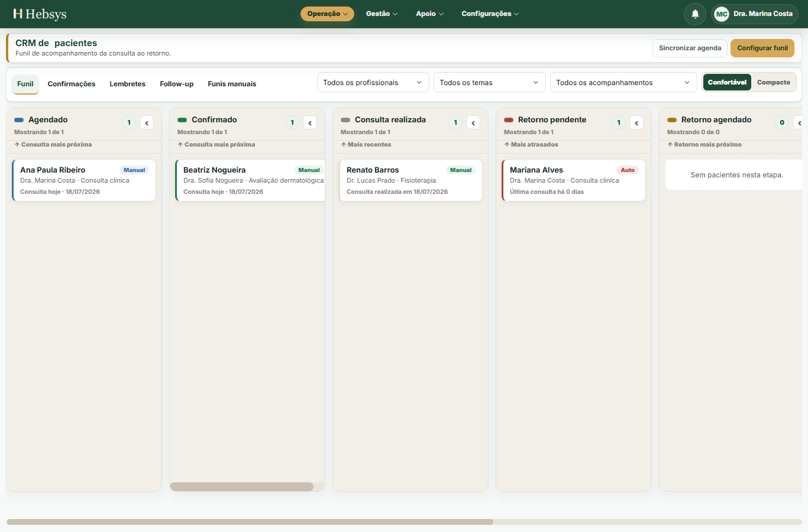Click 'Última consulta há 0 dias' text
The image size is (808, 532).
547,192
